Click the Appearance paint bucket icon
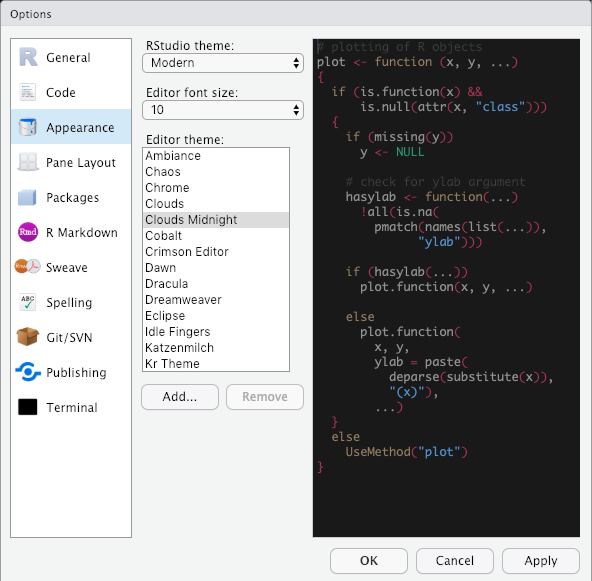 [x=28, y=127]
